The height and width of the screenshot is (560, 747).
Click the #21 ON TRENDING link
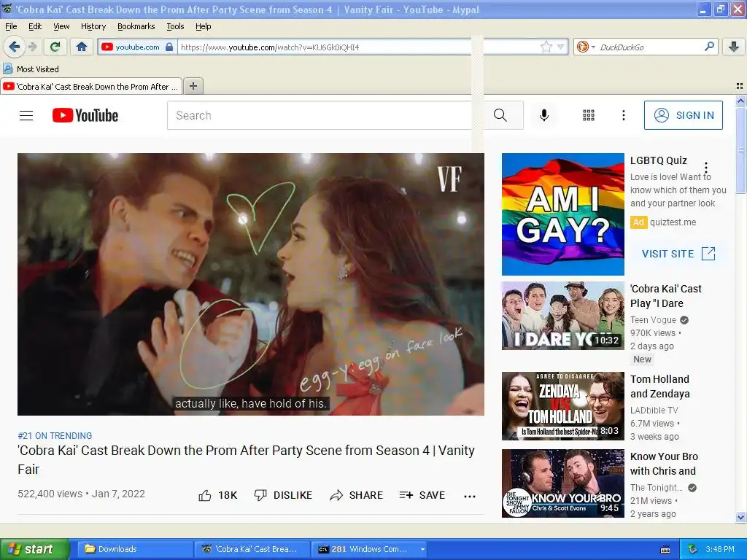tap(55, 436)
